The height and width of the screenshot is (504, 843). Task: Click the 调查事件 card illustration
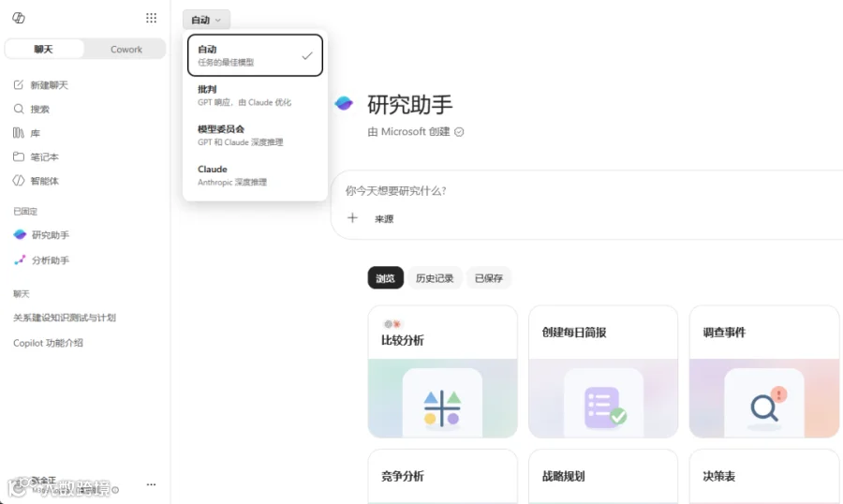(764, 398)
